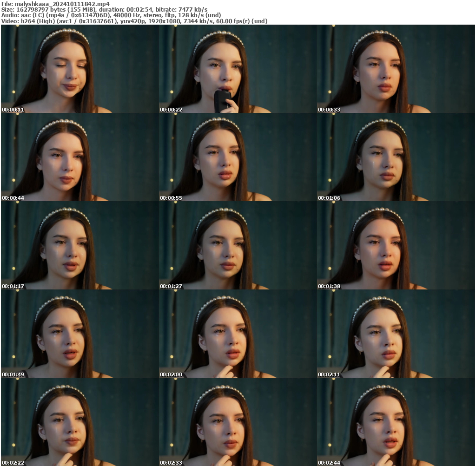476x466 pixels.
Task: Select the frame at 00:01:49
Action: (x=79, y=334)
